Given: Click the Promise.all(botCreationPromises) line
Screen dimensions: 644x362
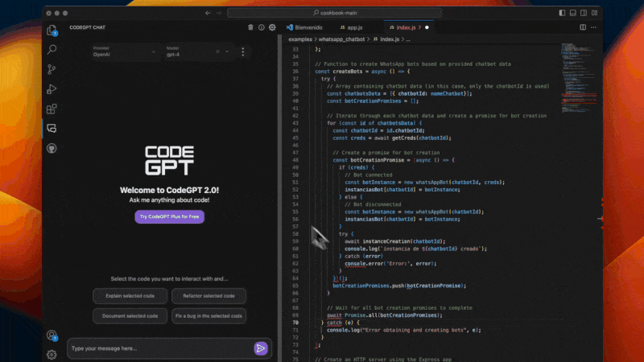Looking at the screenshot, I should (x=385, y=315).
